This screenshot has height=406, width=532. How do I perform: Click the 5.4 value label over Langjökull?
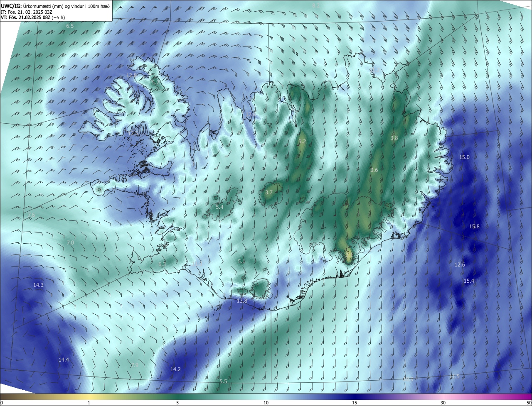[x=219, y=206]
